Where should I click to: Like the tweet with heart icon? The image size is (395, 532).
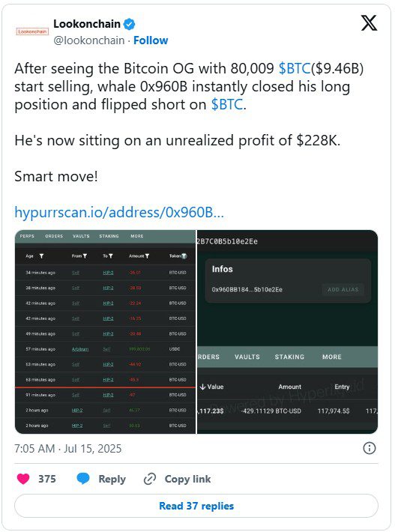coord(23,479)
